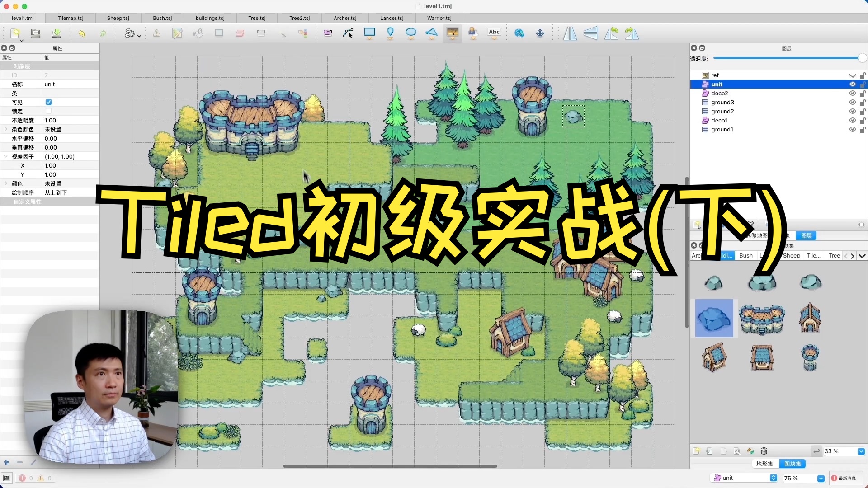Collapse the 视差因子 property row
The width and height of the screenshot is (868, 488).
pos(6,156)
